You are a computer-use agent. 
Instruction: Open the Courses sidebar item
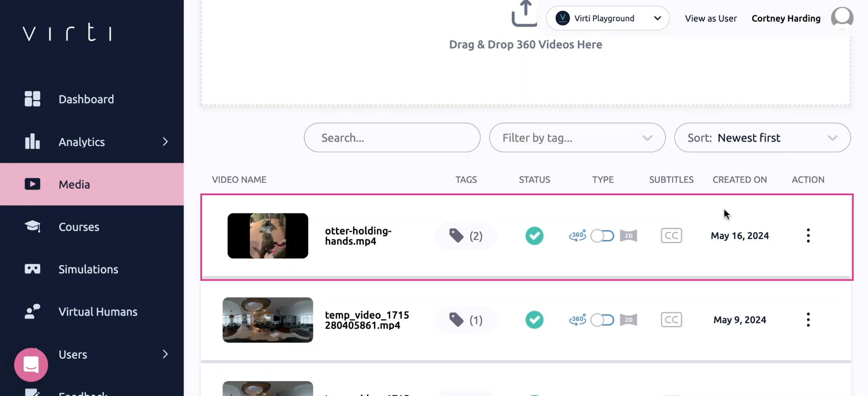79,227
